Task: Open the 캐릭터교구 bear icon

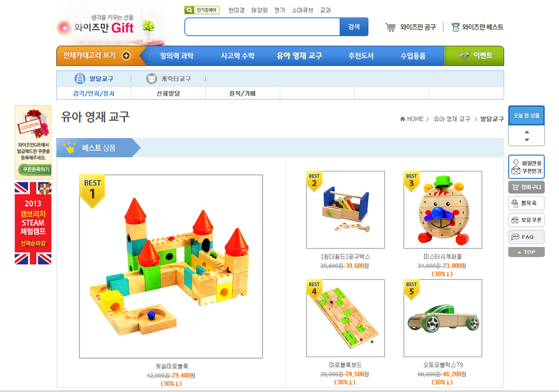Action: (x=152, y=79)
